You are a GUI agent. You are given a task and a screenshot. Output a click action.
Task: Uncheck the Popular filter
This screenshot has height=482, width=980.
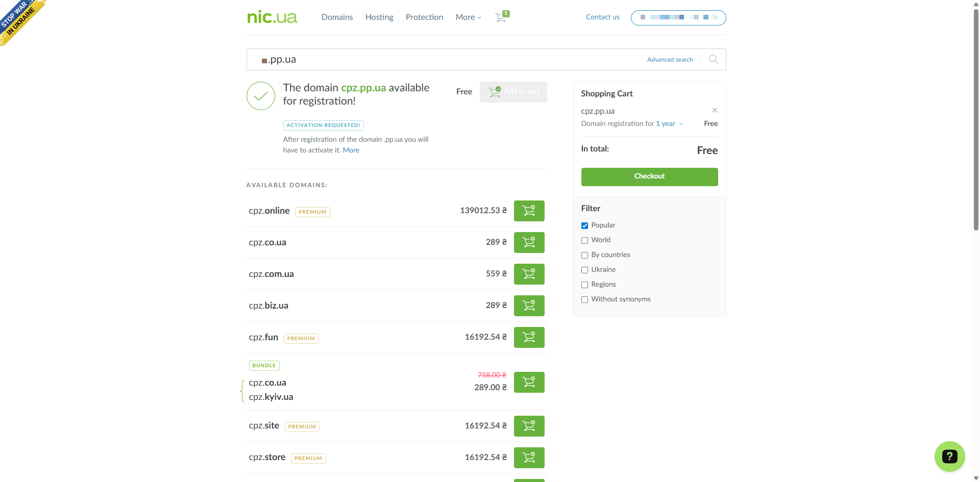(585, 225)
